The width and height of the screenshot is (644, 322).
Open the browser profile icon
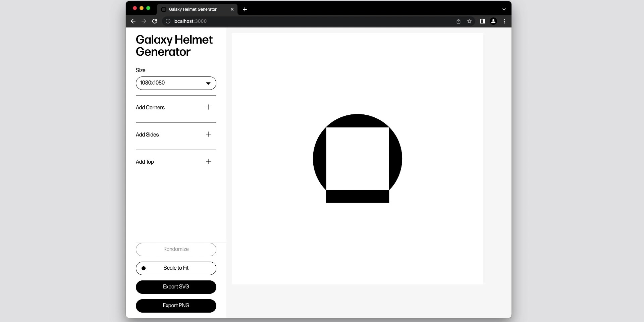(x=493, y=21)
